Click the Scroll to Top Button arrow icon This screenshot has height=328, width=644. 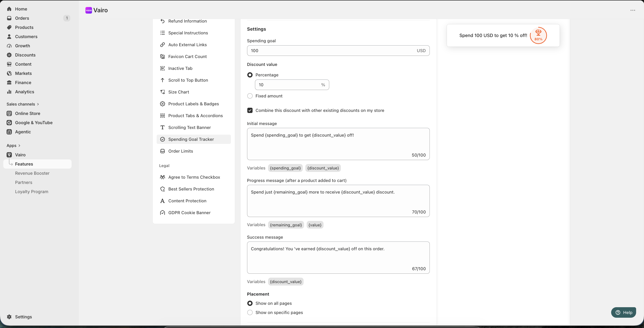click(163, 80)
